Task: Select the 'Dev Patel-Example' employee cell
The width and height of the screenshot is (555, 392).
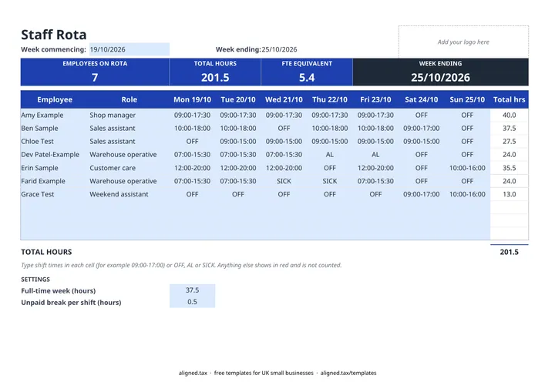Action: pos(55,155)
